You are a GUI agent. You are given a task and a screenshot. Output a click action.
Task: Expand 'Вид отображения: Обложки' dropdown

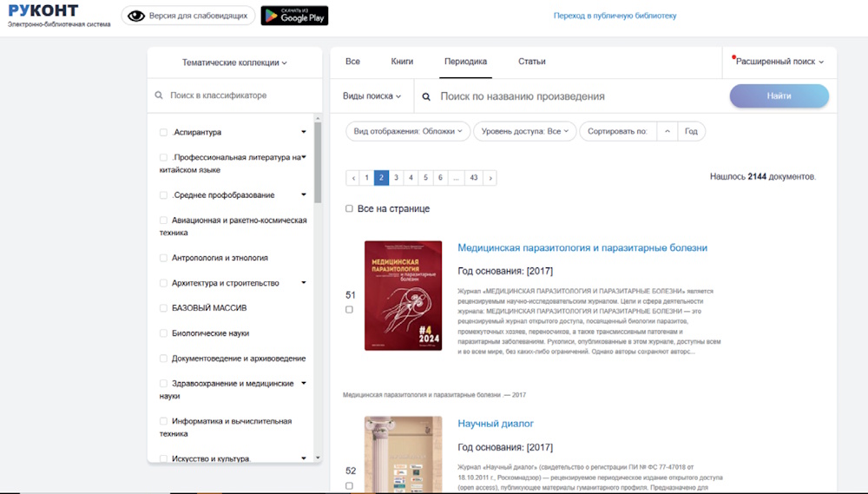click(408, 131)
